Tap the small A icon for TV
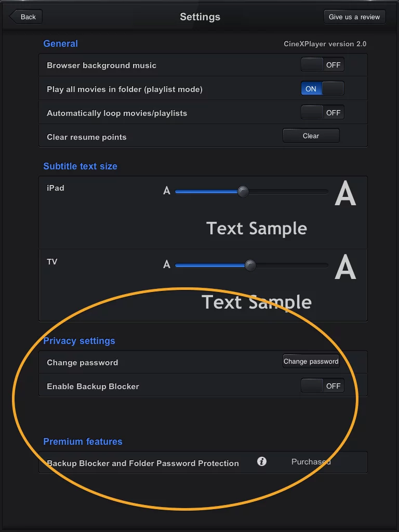Viewport: 399px width, 532px height. coord(167,265)
